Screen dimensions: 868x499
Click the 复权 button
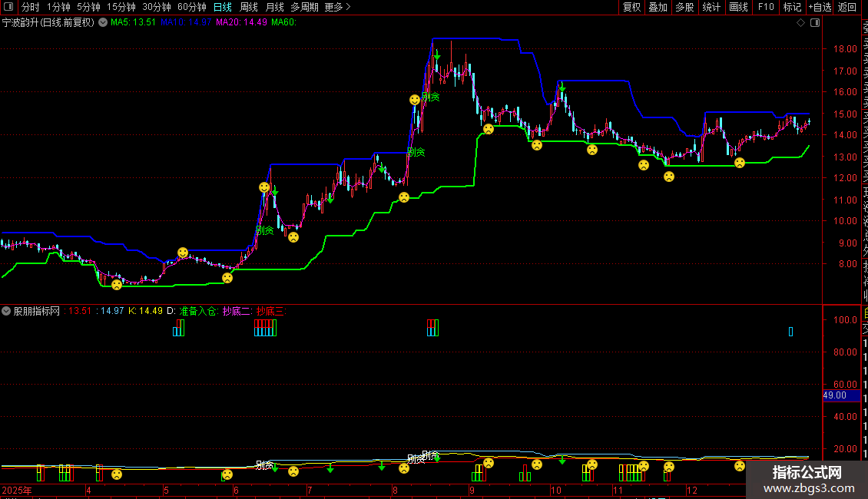pyautogui.click(x=631, y=7)
